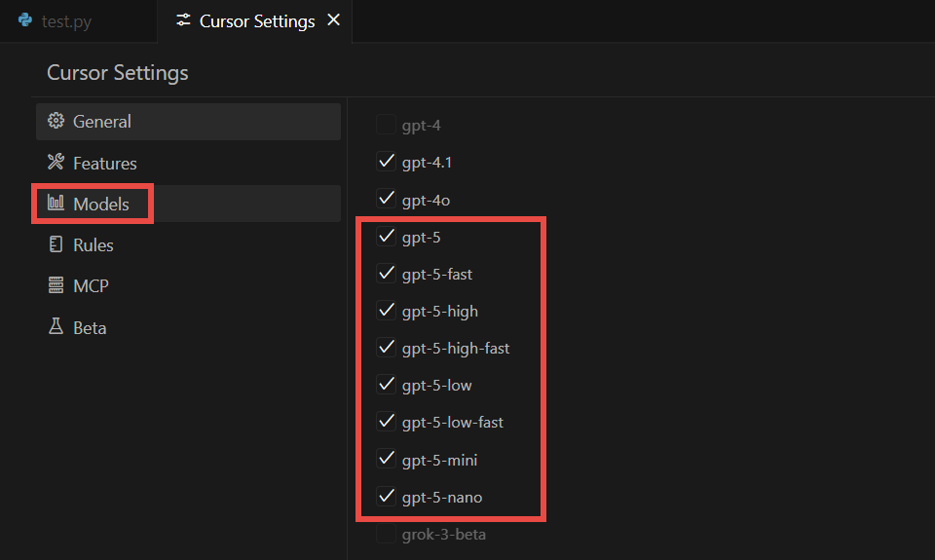Open the Features settings section
The width and height of the screenshot is (935, 560).
click(x=188, y=163)
